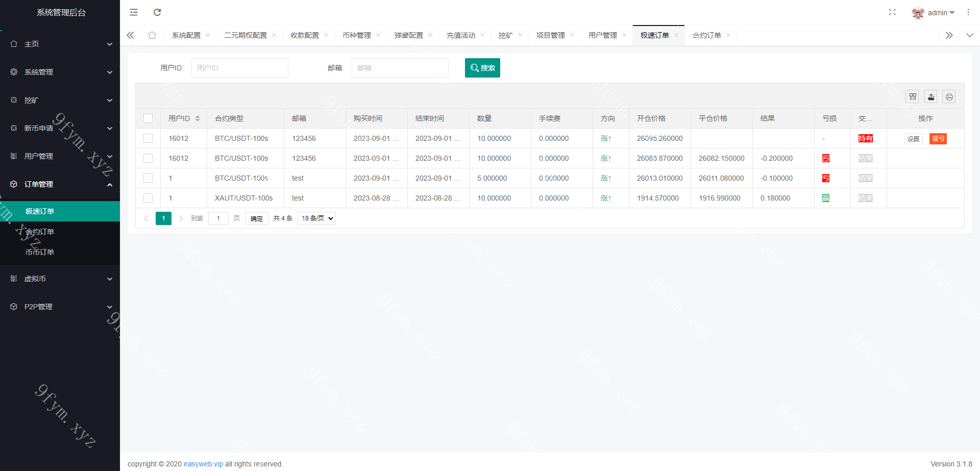Check the row with price 26083.870000
This screenshot has width=980, height=471.
(148, 158)
